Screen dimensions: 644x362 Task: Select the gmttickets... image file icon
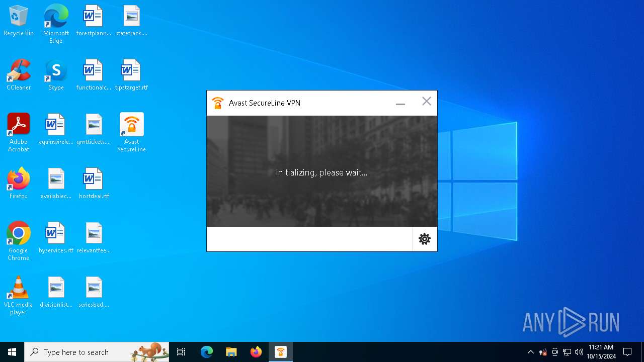94,130
